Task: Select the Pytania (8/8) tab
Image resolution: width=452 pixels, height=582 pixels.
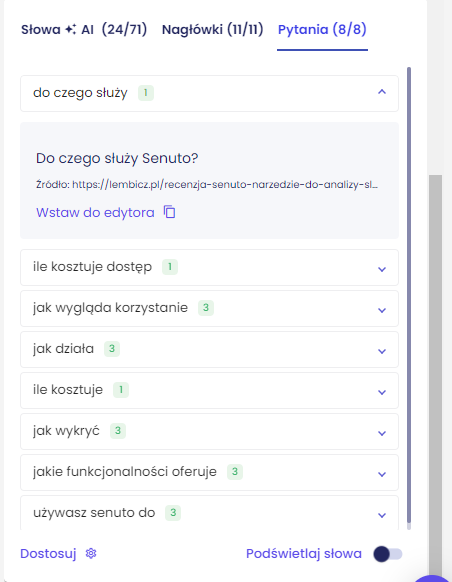Action: [x=322, y=29]
